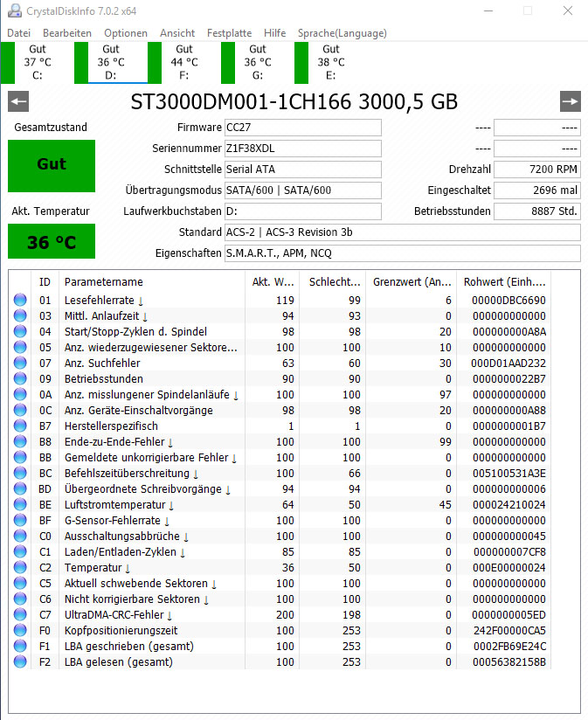Click status orb for Herstellerspezifisch row
588x720 pixels.
point(20,426)
